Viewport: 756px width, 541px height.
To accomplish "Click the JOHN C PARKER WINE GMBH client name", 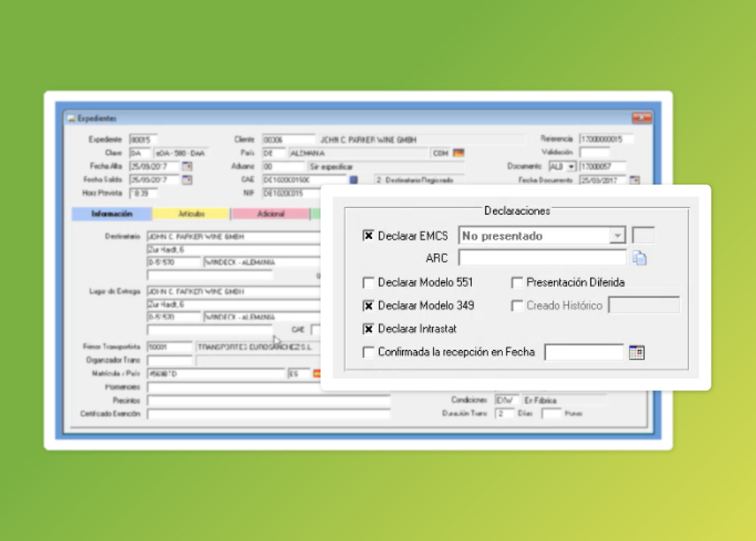I will click(x=368, y=140).
